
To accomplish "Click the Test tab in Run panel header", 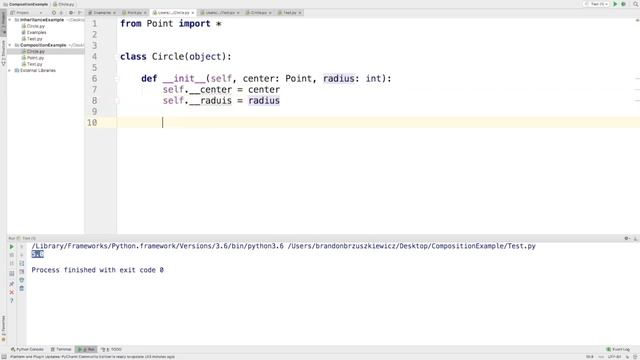I will tap(27, 238).
